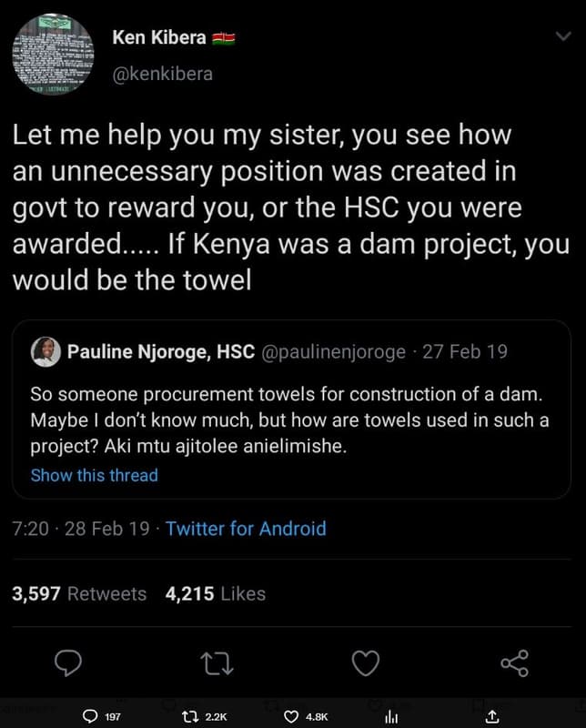View tweet analytics via the bar chart icon
Image resolution: width=586 pixels, height=728 pixels.
pos(390,716)
